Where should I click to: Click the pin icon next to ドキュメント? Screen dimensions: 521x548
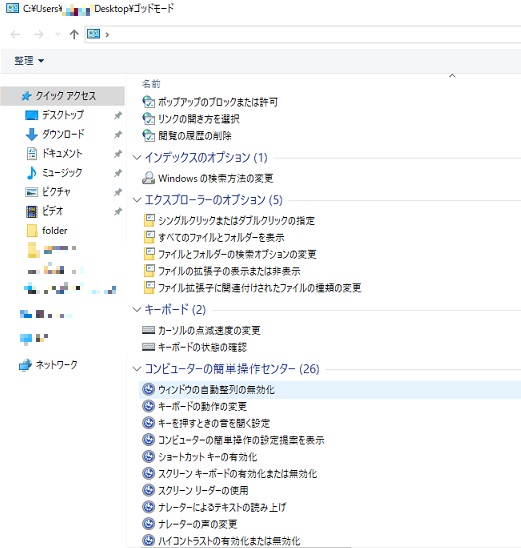[x=118, y=153]
